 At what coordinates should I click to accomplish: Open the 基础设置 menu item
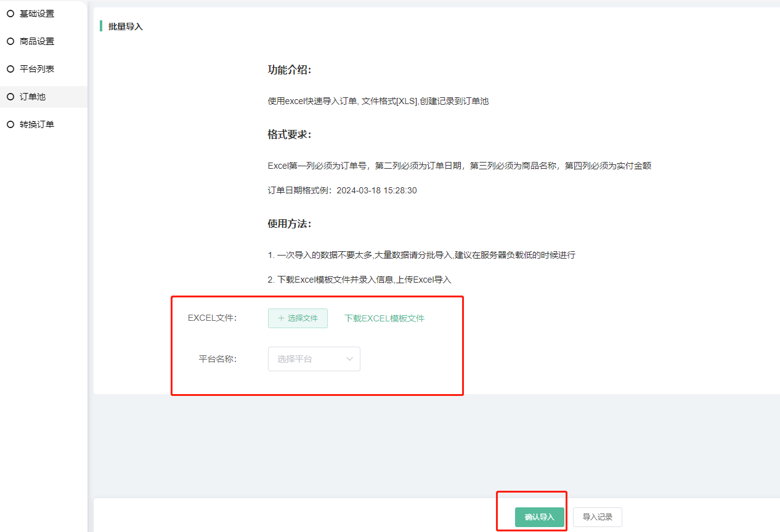[x=37, y=14]
